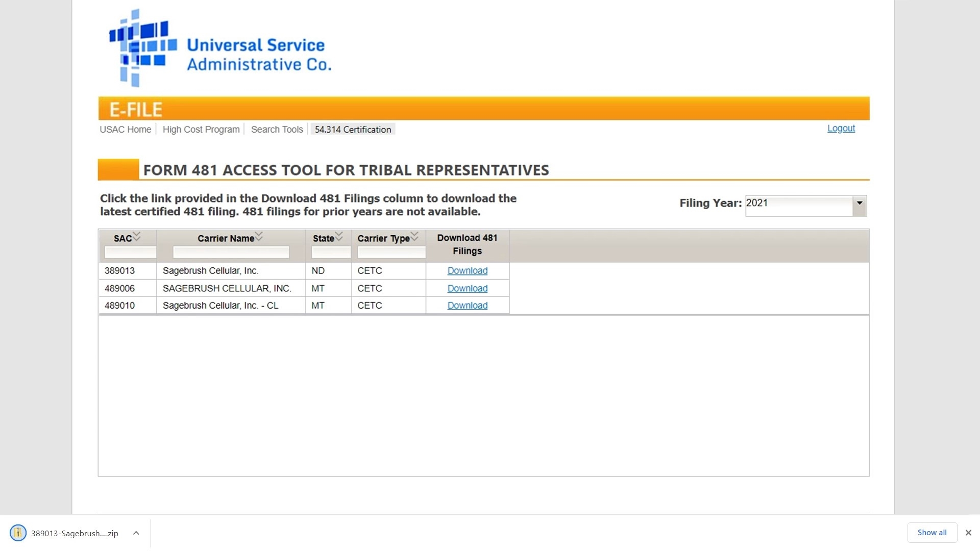
Task: Click the Logout link
Action: tap(841, 129)
